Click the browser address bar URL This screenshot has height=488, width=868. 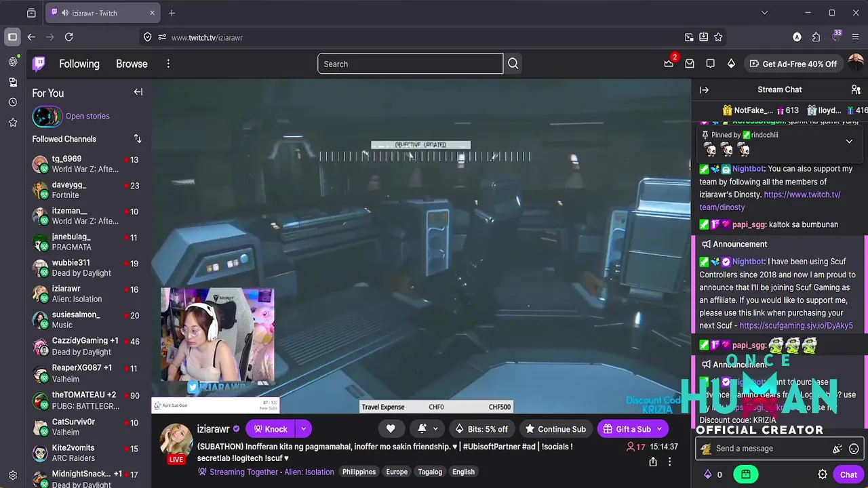[207, 37]
